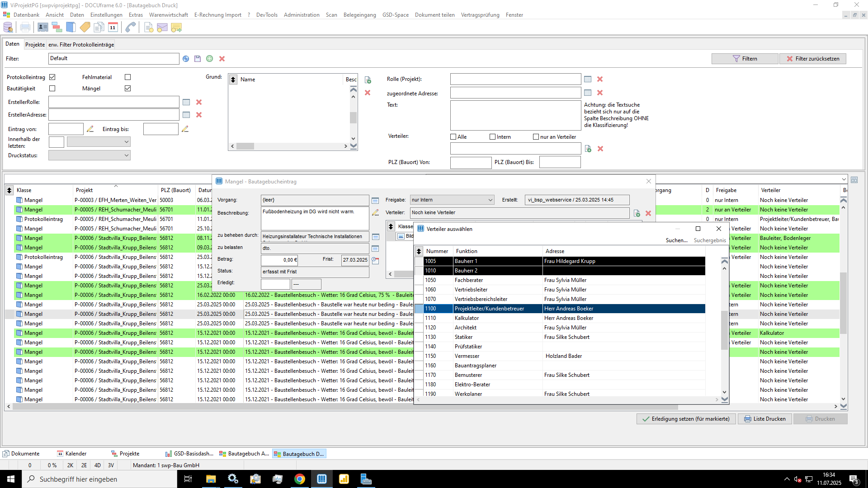Click the Text filter input field
Image resolution: width=868 pixels, height=488 pixels.
(x=515, y=116)
